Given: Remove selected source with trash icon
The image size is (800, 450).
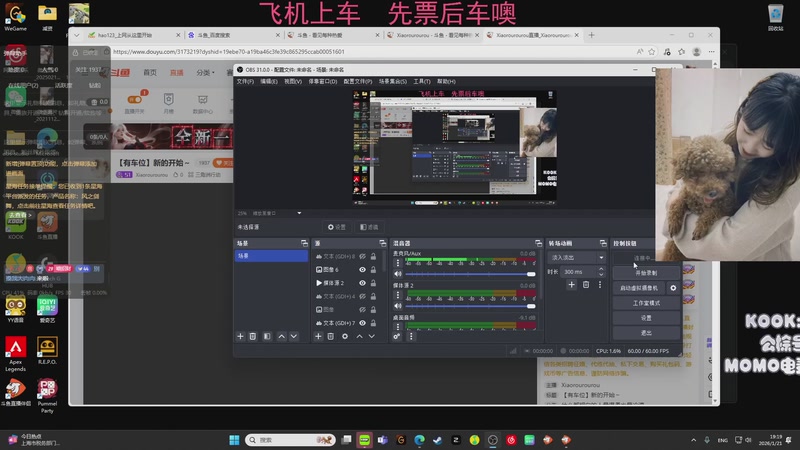Looking at the screenshot, I should (x=331, y=336).
